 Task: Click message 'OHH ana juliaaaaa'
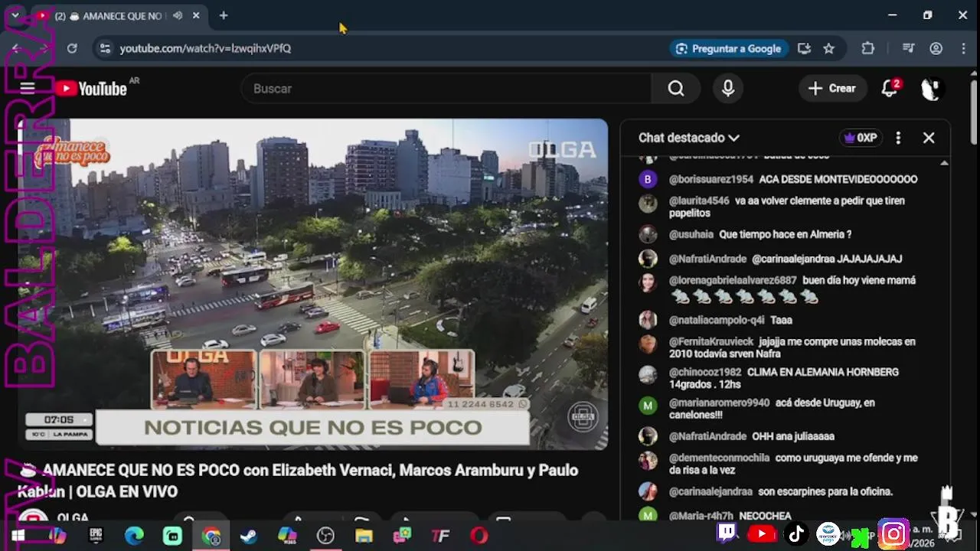tap(793, 436)
